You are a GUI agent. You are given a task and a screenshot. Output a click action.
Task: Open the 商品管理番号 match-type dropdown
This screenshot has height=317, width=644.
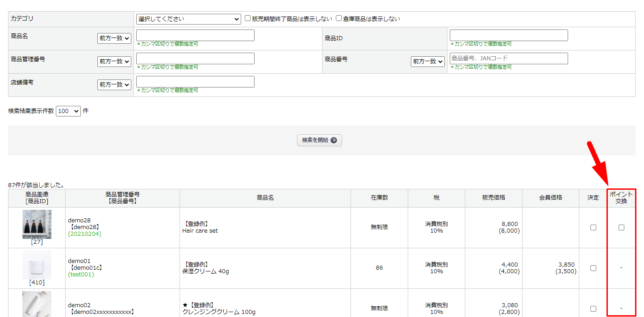(x=114, y=62)
